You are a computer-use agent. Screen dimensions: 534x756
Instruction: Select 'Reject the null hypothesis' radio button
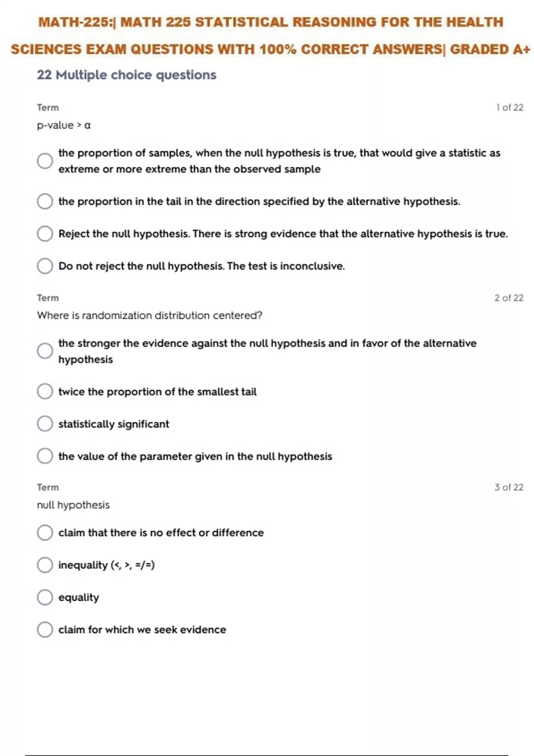[x=45, y=233]
